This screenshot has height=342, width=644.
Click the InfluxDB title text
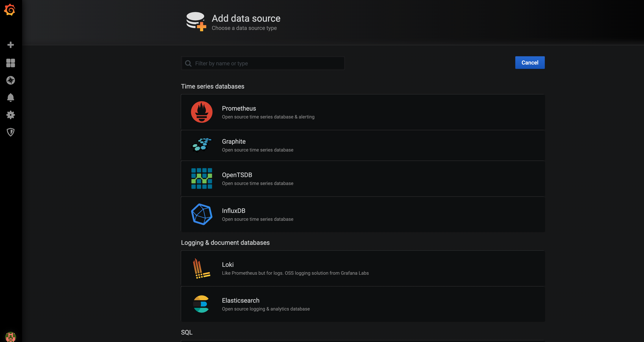click(233, 211)
